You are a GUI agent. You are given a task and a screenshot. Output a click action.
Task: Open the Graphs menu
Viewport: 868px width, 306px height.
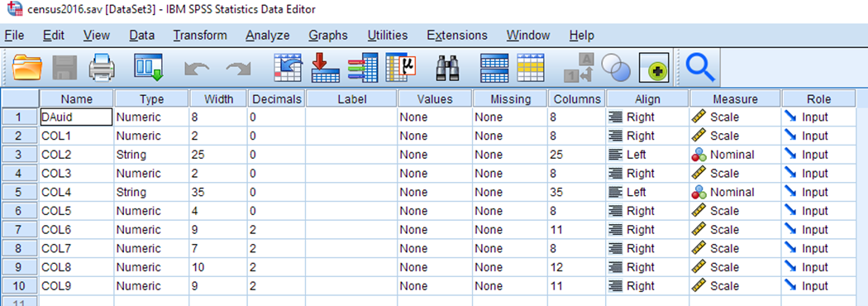coord(328,36)
